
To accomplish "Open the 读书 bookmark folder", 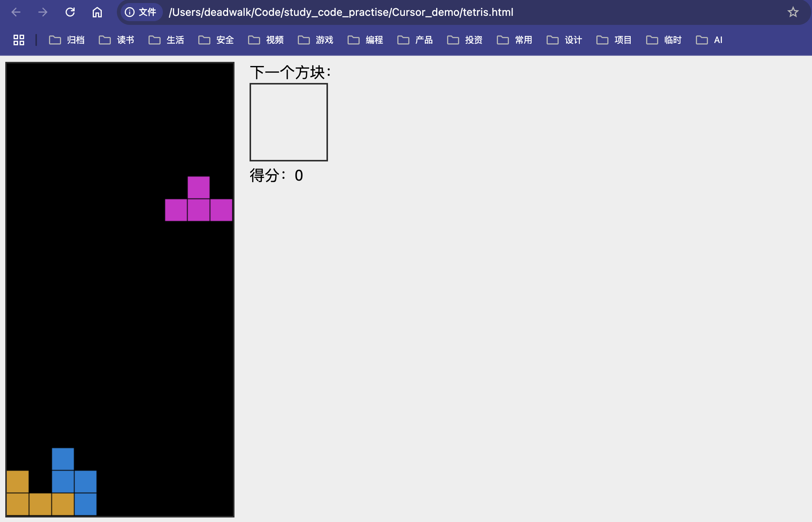I will pos(117,40).
